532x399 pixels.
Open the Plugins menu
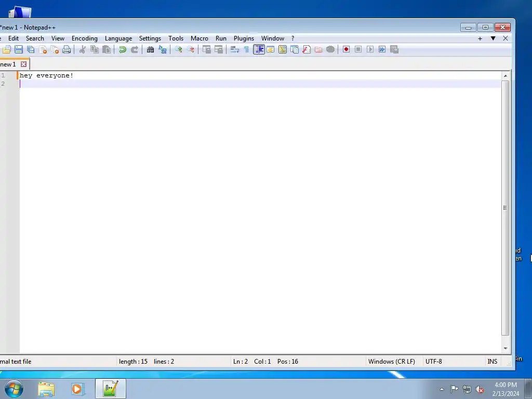click(x=244, y=38)
